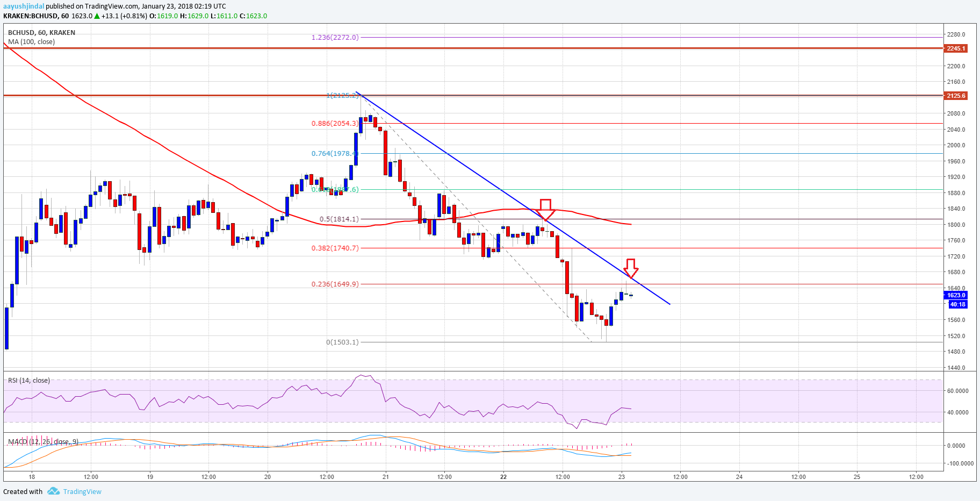
Task: Click the Created with text
Action: (23, 491)
